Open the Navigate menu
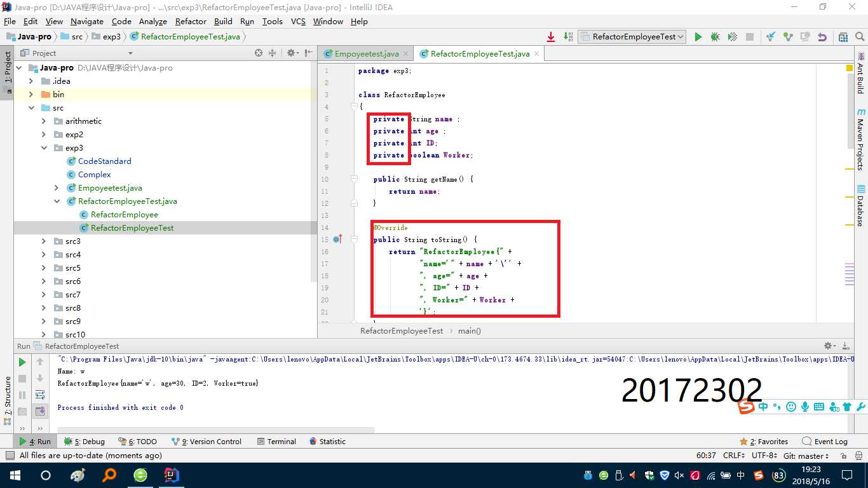 [x=87, y=21]
